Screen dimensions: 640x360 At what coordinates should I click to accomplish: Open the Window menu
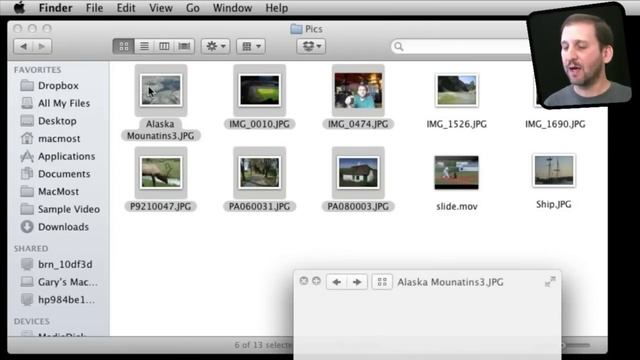(232, 8)
